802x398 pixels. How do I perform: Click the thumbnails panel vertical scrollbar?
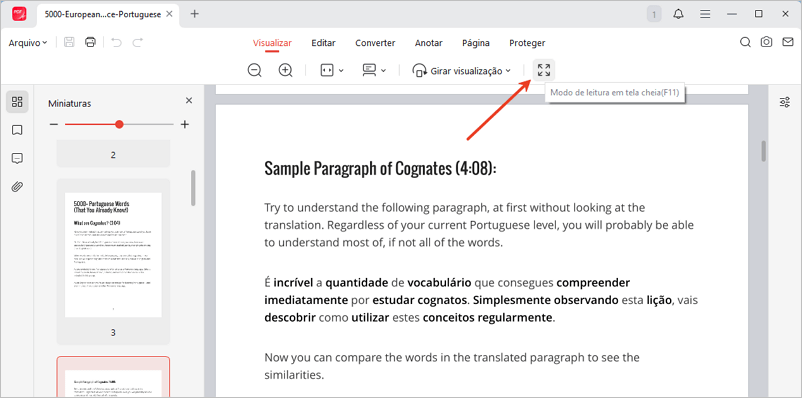coord(193,187)
